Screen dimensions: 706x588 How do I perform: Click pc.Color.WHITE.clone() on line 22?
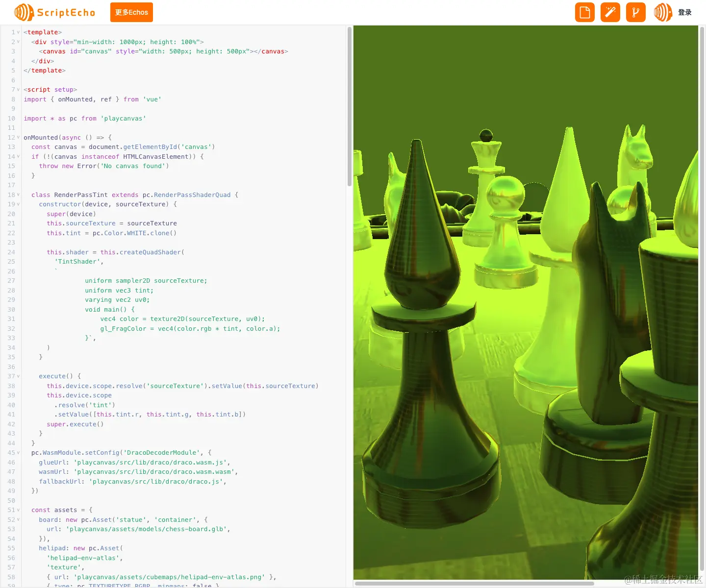click(x=134, y=233)
